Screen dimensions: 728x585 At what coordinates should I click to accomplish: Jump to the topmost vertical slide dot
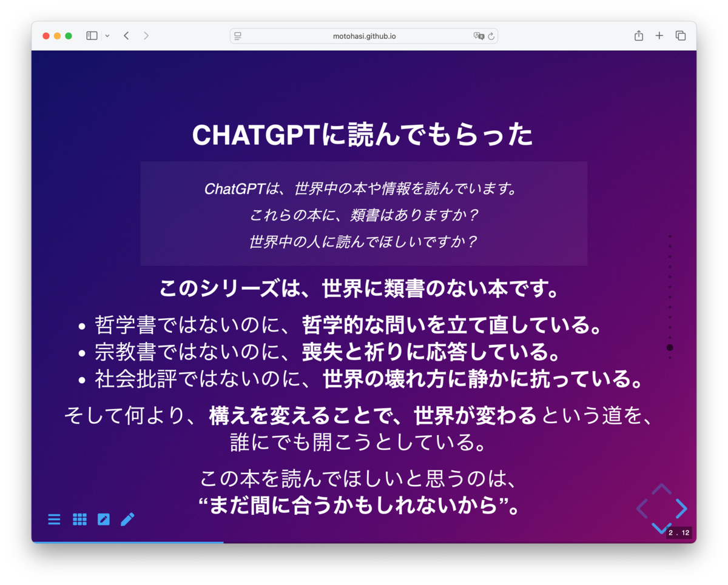pyautogui.click(x=670, y=236)
